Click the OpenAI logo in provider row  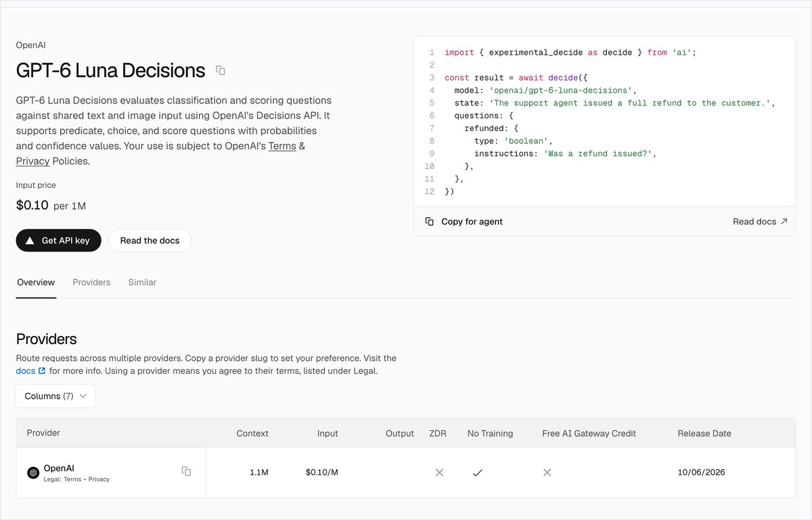click(33, 473)
